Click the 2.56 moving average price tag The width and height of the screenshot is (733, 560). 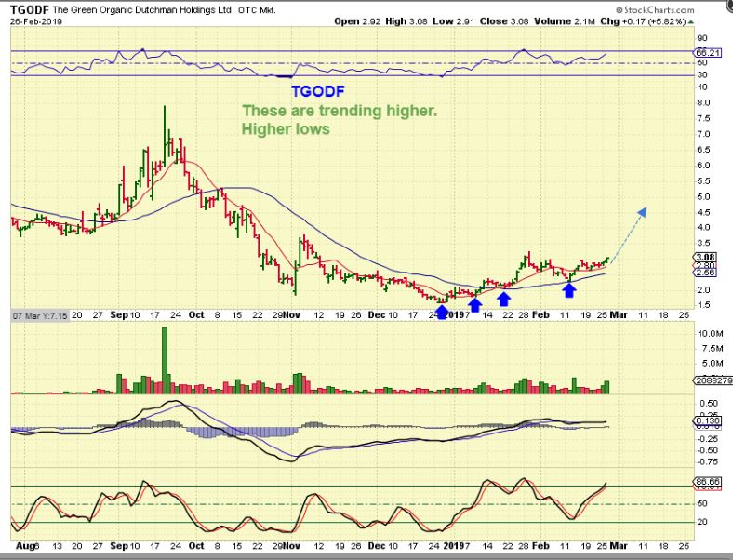tap(705, 273)
